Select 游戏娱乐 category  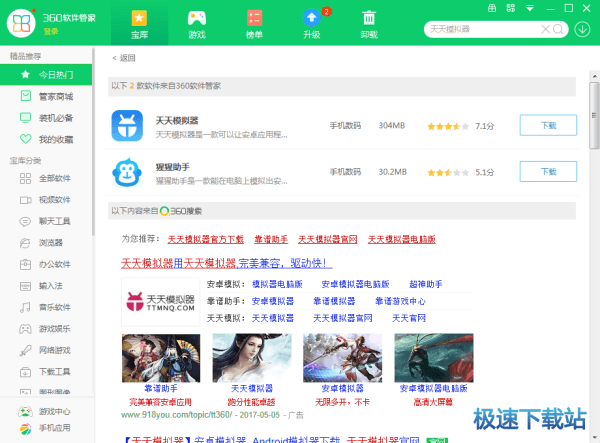coord(46,329)
